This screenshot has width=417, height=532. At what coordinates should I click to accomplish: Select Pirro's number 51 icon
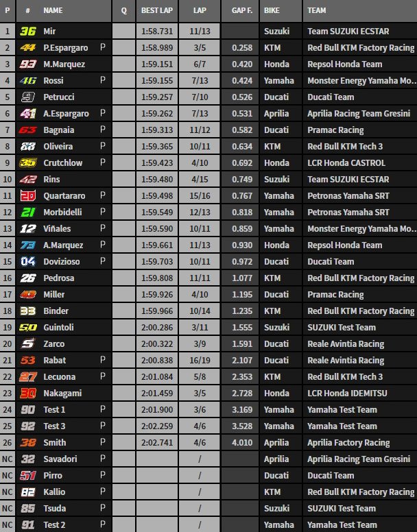[27, 476]
